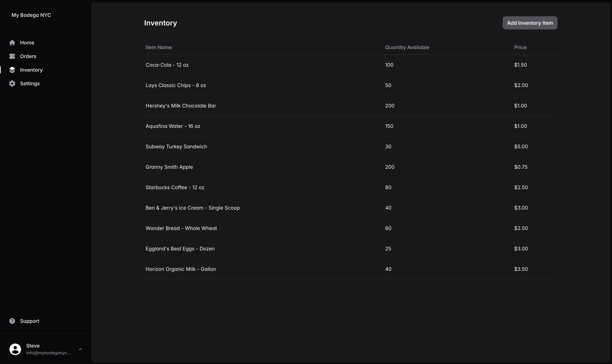Expand the Steve account menu chevron

coord(80,349)
